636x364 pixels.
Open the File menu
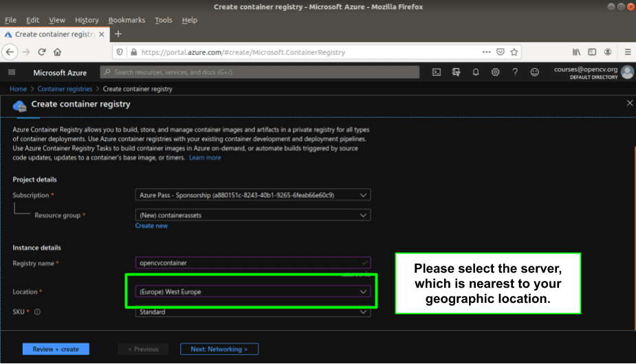pyautogui.click(x=10, y=20)
